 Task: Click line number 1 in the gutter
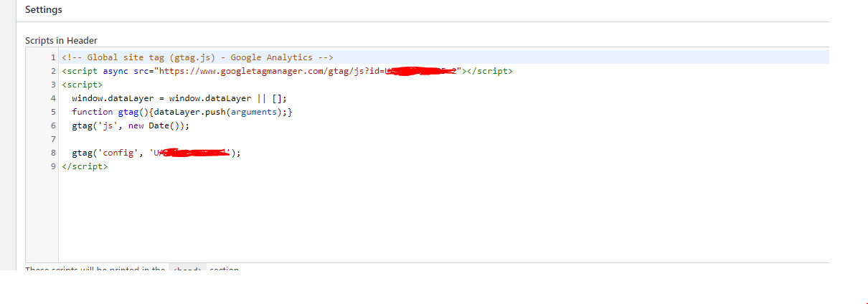tap(54, 57)
